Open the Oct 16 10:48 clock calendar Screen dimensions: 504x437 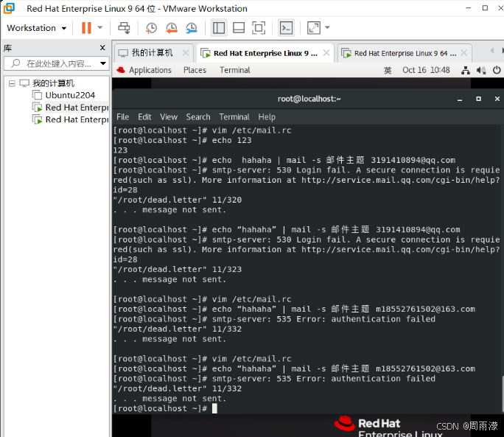[426, 70]
